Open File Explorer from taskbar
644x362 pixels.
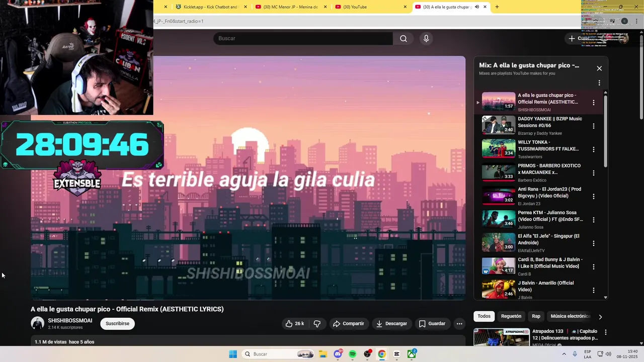pos(323,354)
